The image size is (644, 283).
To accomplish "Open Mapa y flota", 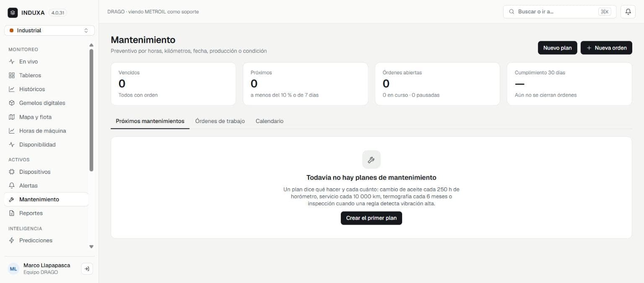I will (x=47, y=117).
